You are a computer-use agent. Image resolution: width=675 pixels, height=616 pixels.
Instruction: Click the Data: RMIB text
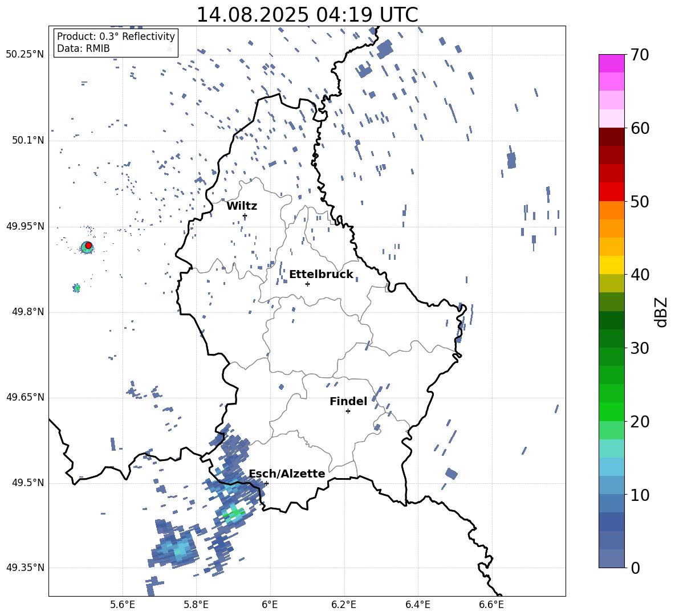coord(83,48)
